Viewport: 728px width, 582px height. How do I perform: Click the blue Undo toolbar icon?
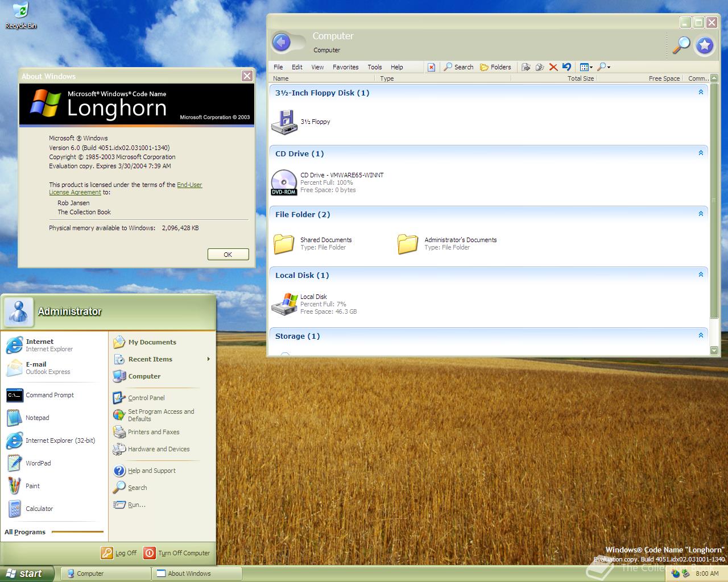[x=566, y=67]
